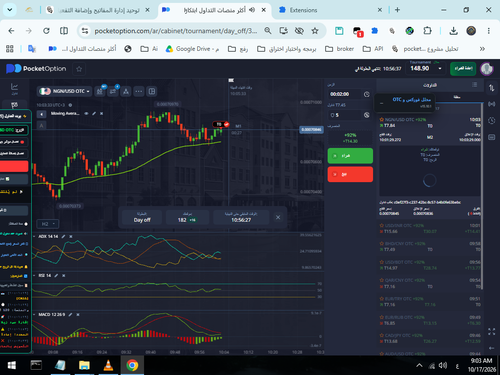Toggle favorite star next to PocketOption logo
Screen dimensions: 500x375
tap(79, 69)
